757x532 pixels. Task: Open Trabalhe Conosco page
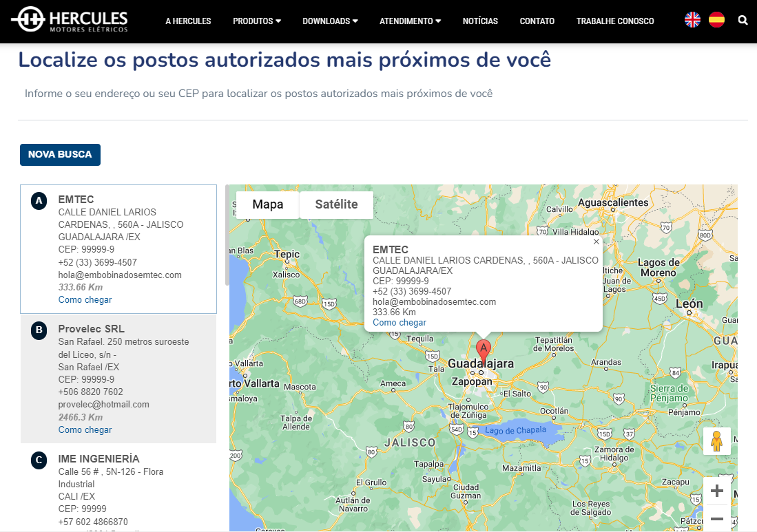coord(615,21)
